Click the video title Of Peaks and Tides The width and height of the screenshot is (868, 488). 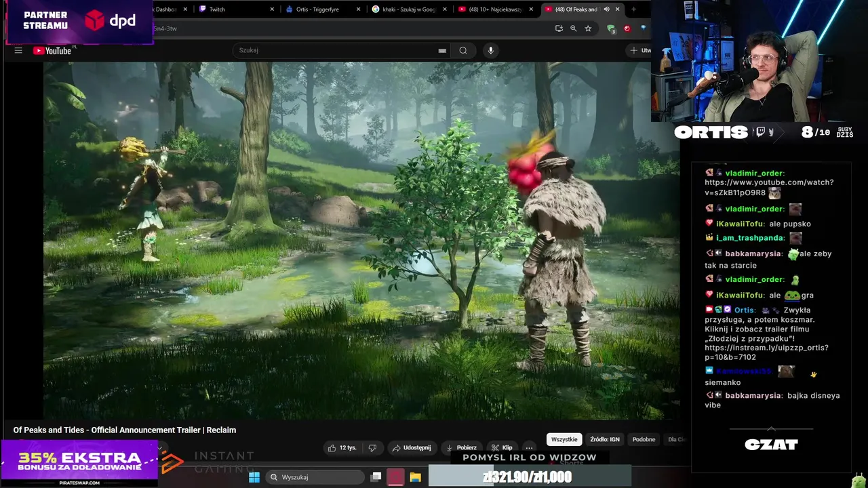coord(125,430)
